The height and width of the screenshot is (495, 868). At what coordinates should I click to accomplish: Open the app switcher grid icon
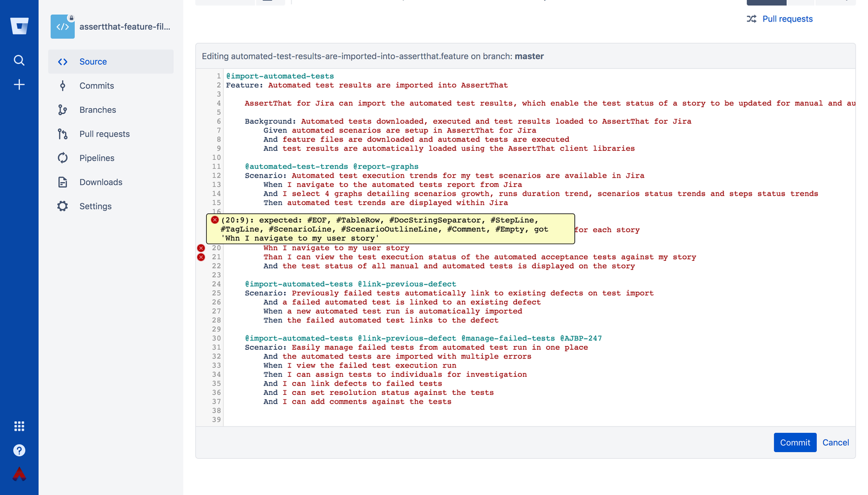tap(19, 426)
